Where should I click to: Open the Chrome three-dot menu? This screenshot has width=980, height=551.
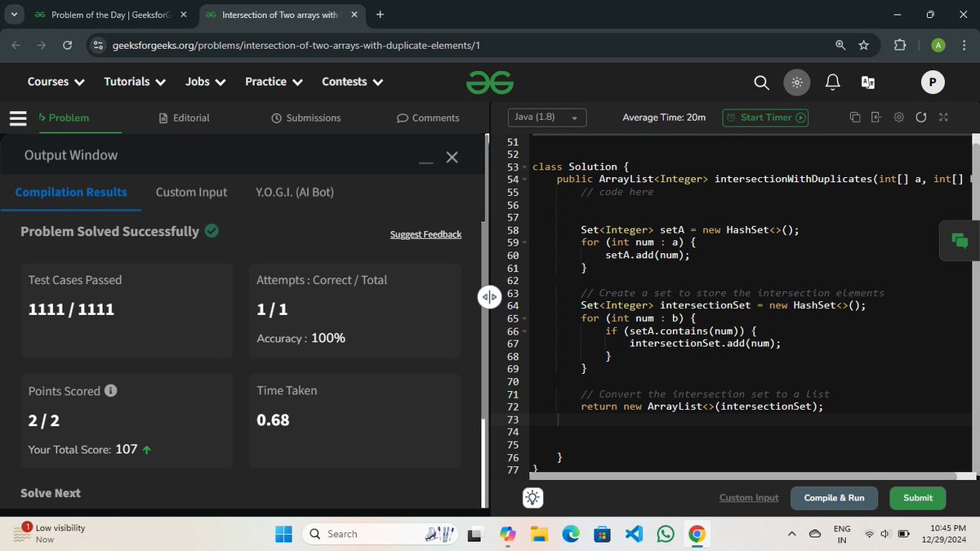pos(964,45)
